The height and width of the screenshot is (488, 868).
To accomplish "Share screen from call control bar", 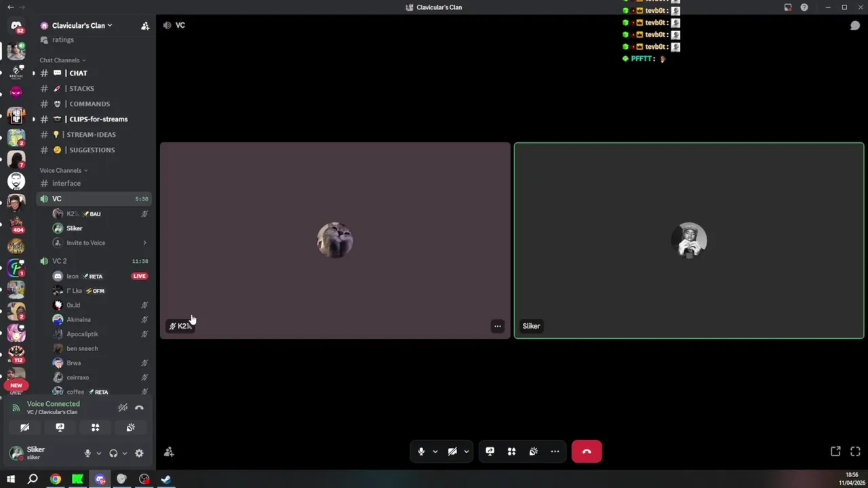I will (x=490, y=451).
